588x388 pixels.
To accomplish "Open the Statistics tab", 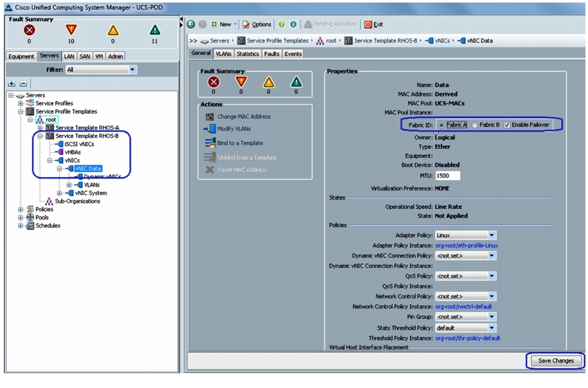I will point(248,54).
